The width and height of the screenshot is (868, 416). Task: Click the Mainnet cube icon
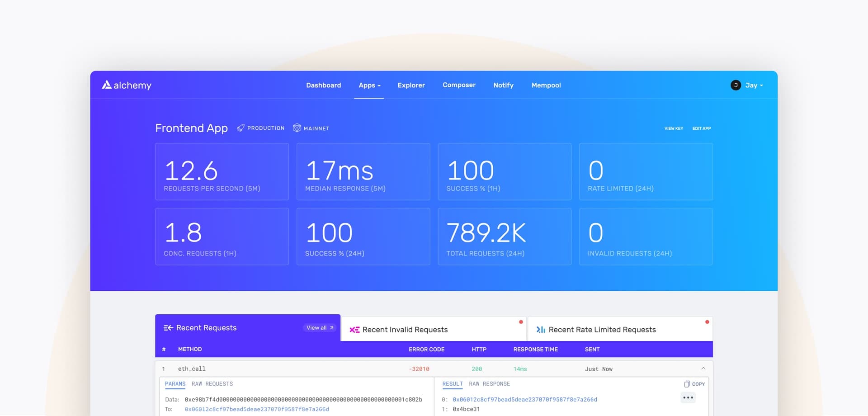click(x=297, y=128)
